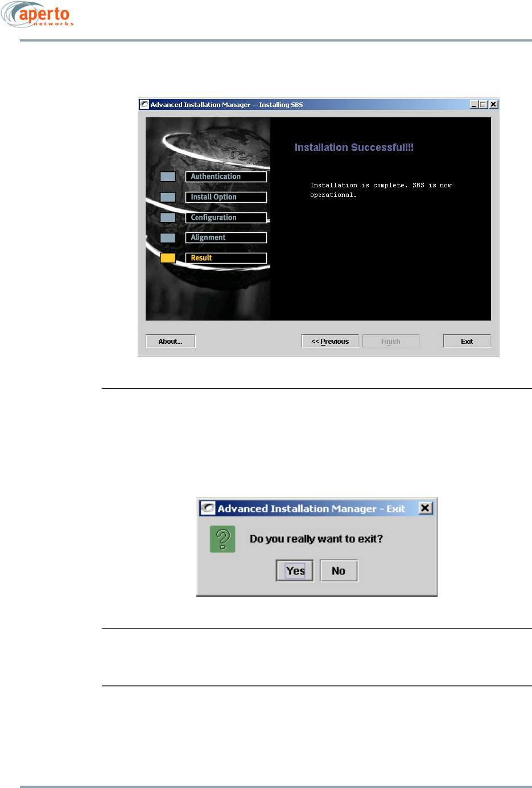Screen dimensions: 532x788
Task: Click the green question mark icon in the dialog
Action: coord(222,539)
